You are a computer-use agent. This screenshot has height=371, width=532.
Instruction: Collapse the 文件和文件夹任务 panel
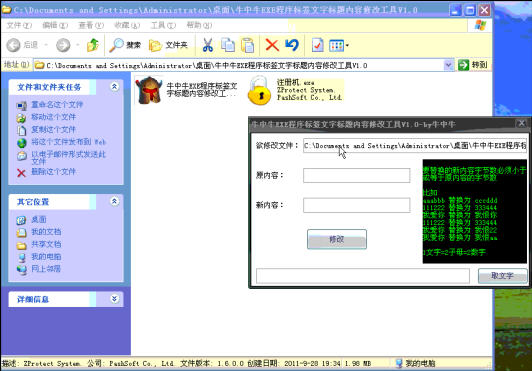coord(114,87)
